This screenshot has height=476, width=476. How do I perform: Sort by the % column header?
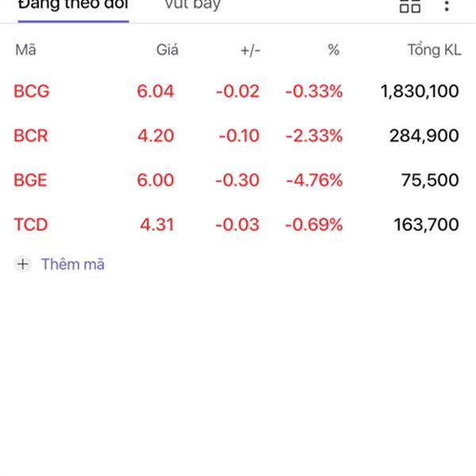point(333,50)
